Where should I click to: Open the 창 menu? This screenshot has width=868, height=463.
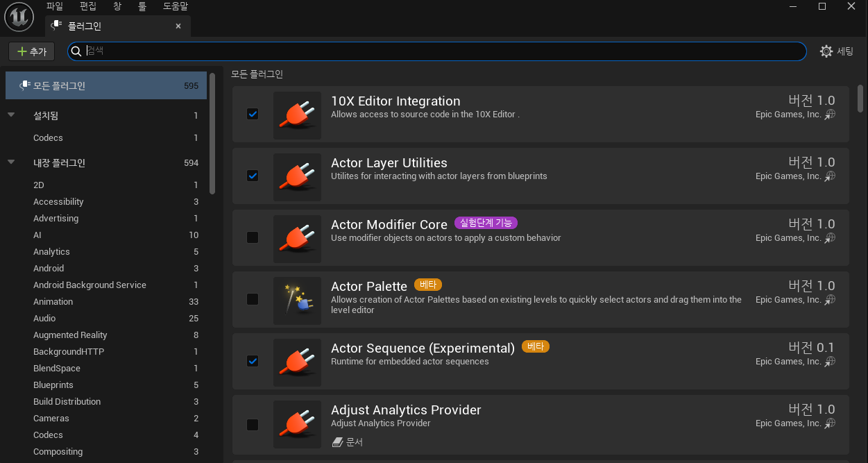click(x=117, y=6)
